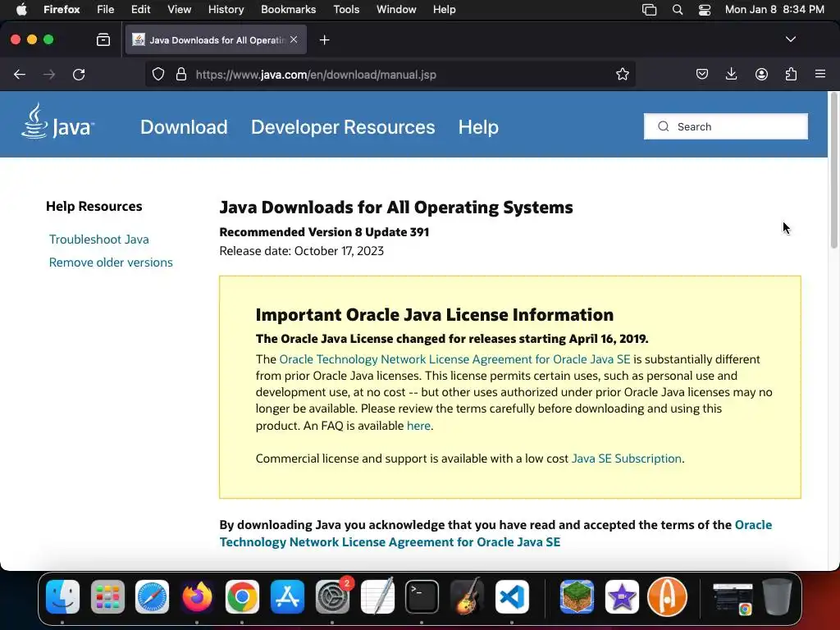
Task: Open Firefox account menu
Action: pos(761,74)
